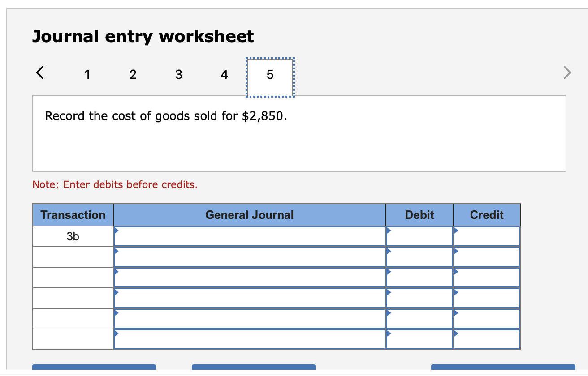The image size is (588, 376).
Task: Click the Credit field in row 3b
Action: (x=486, y=236)
